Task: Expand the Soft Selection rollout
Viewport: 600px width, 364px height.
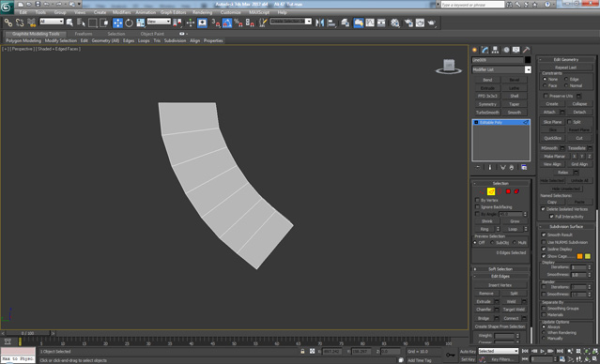Action: (x=500, y=269)
